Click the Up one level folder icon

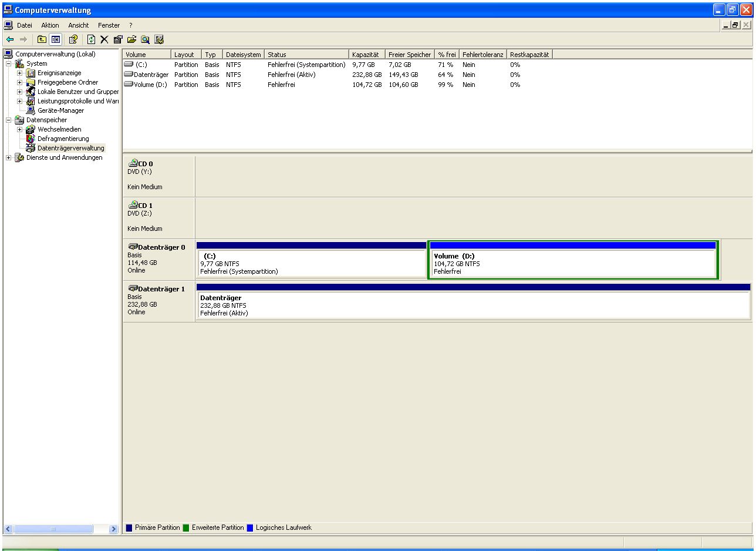click(x=42, y=39)
